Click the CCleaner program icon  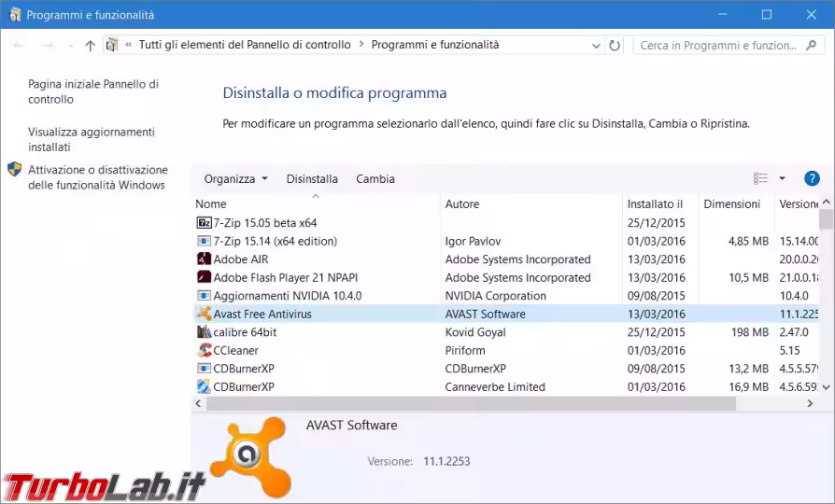point(204,350)
